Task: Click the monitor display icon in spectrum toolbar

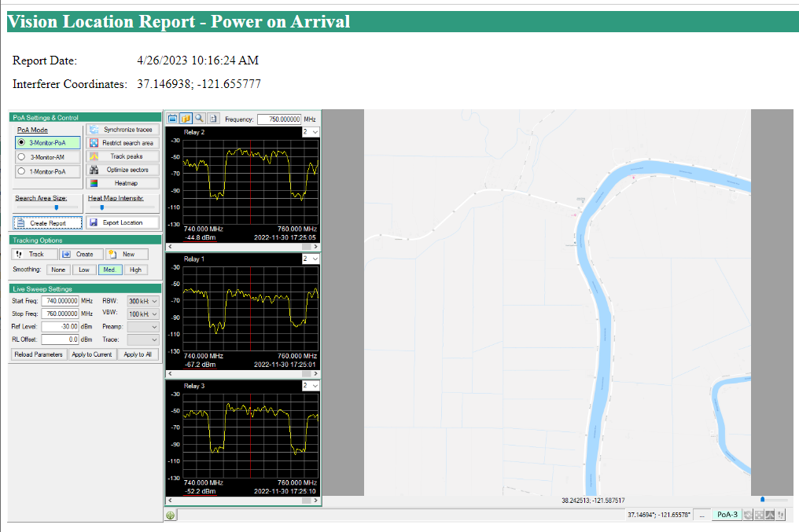Action: pos(173,119)
